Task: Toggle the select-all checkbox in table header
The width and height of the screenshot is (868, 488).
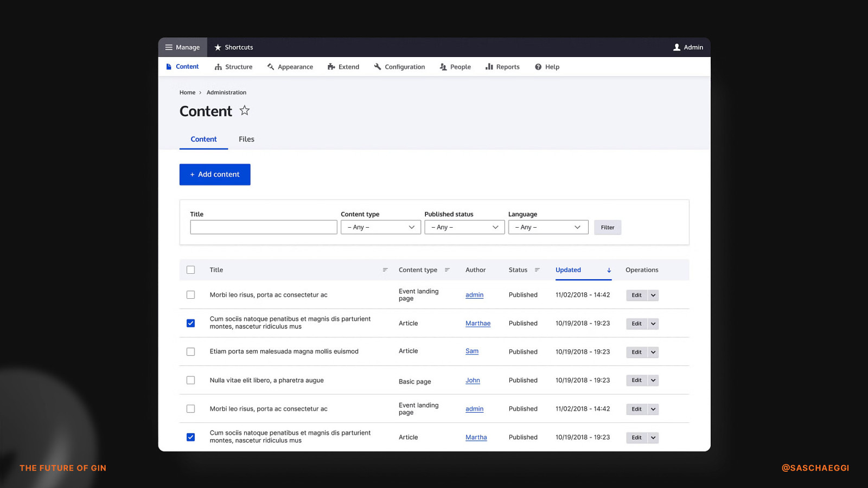Action: tap(190, 270)
